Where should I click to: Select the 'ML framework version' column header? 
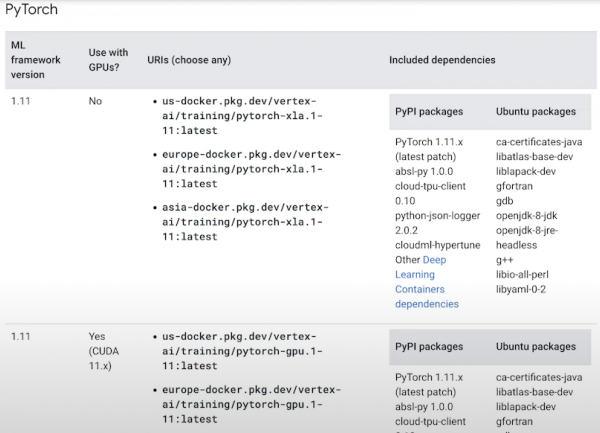click(x=36, y=60)
